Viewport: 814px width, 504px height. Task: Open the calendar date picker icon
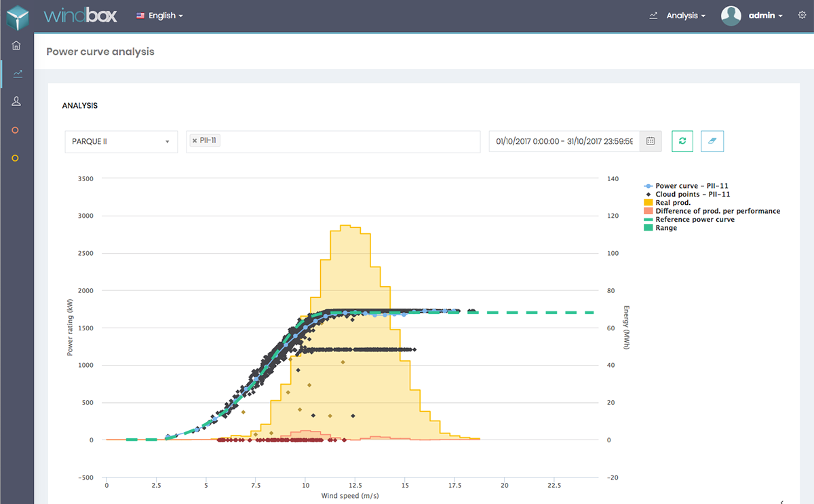click(651, 141)
